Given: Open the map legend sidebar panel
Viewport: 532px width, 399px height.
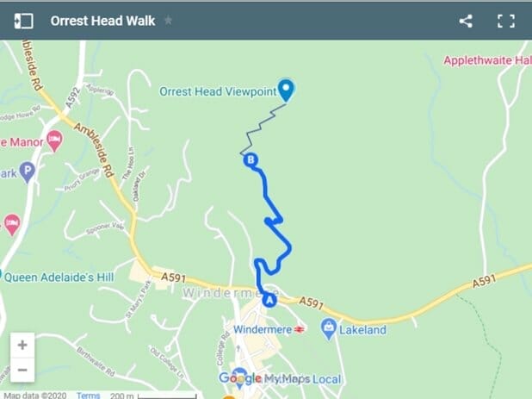Looking at the screenshot, I should 23,21.
